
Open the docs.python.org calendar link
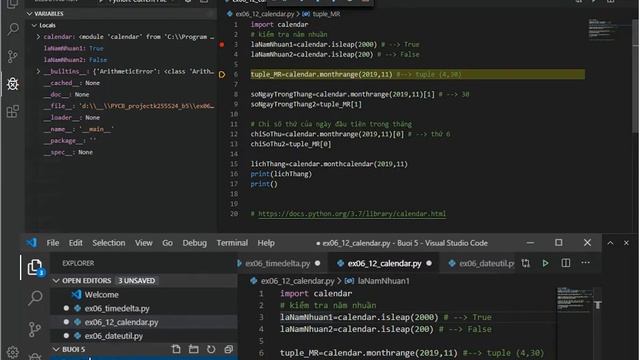click(x=352, y=213)
